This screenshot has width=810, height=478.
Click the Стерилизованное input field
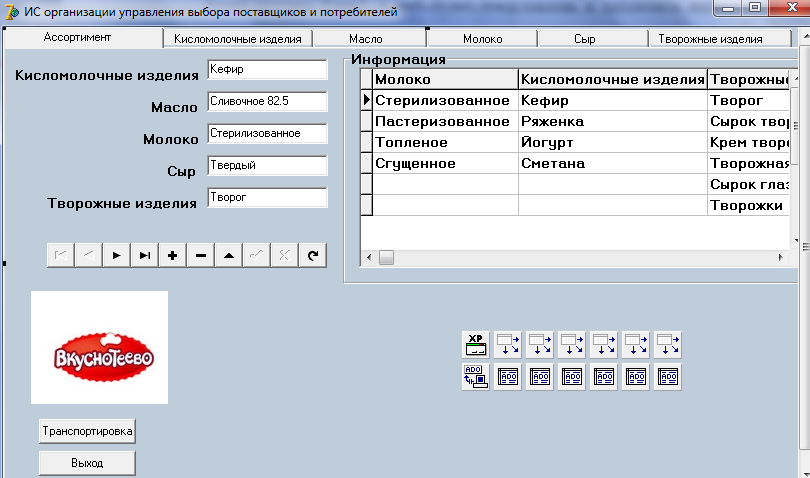[x=268, y=133]
